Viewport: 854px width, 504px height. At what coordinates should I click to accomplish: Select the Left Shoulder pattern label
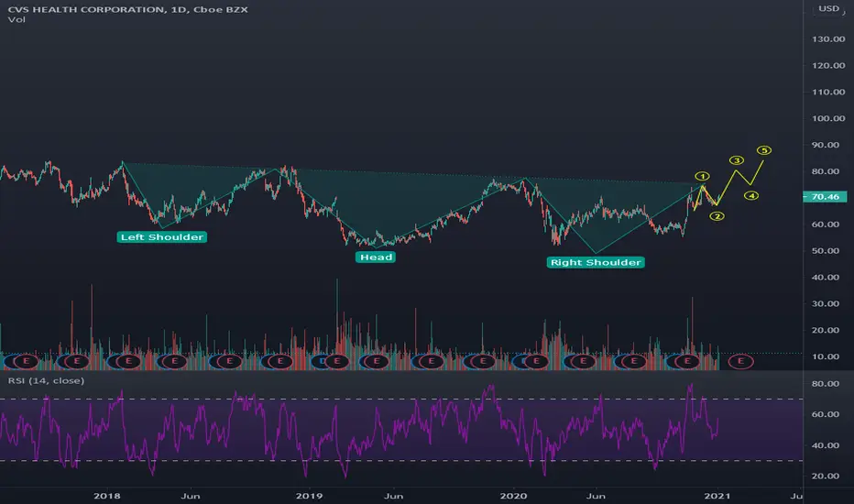pos(162,237)
